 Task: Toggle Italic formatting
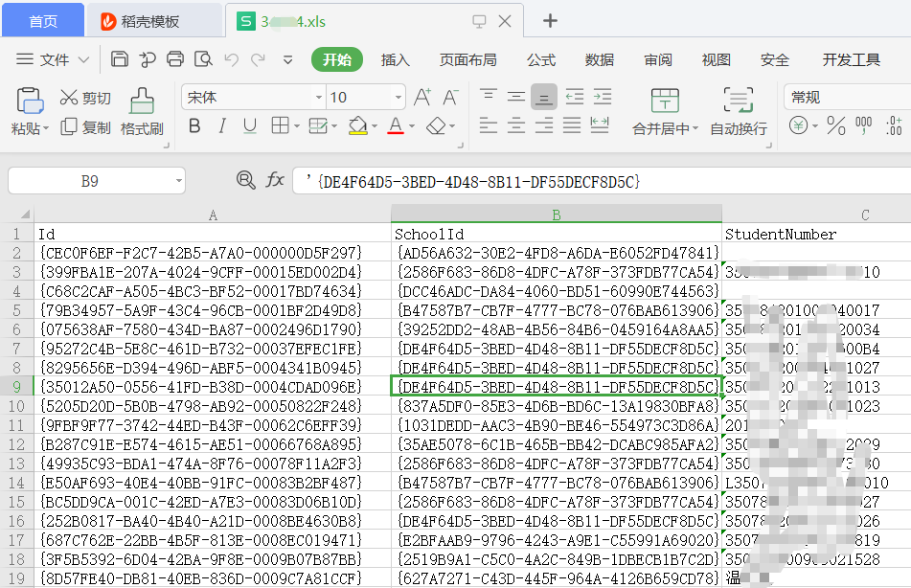(x=222, y=126)
